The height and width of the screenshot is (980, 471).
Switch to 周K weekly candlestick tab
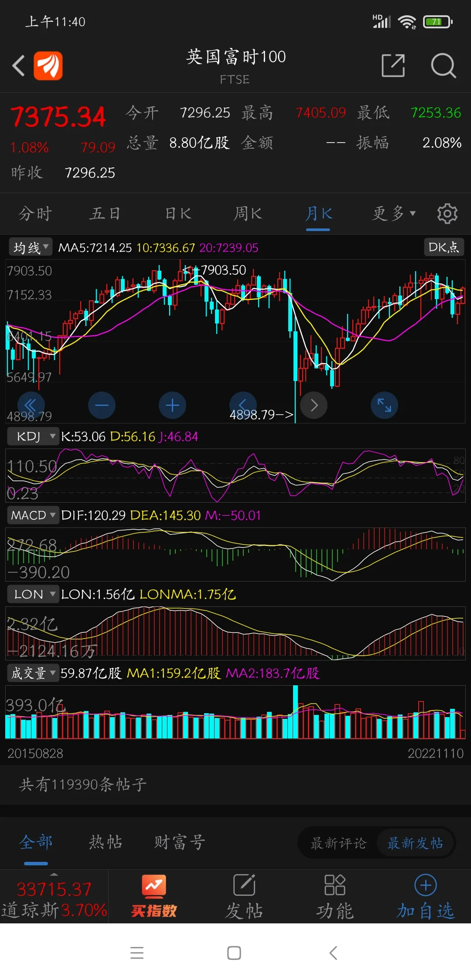click(x=248, y=214)
